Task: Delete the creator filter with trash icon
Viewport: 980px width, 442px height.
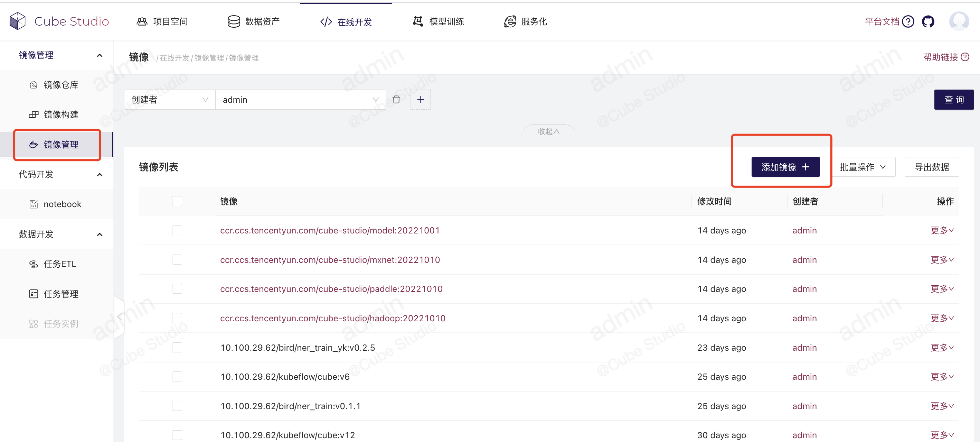Action: click(x=396, y=100)
